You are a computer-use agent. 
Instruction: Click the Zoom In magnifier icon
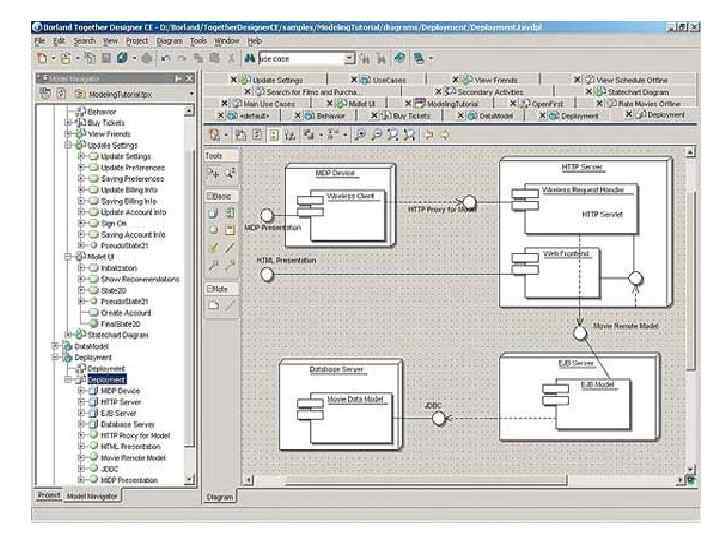click(x=360, y=135)
